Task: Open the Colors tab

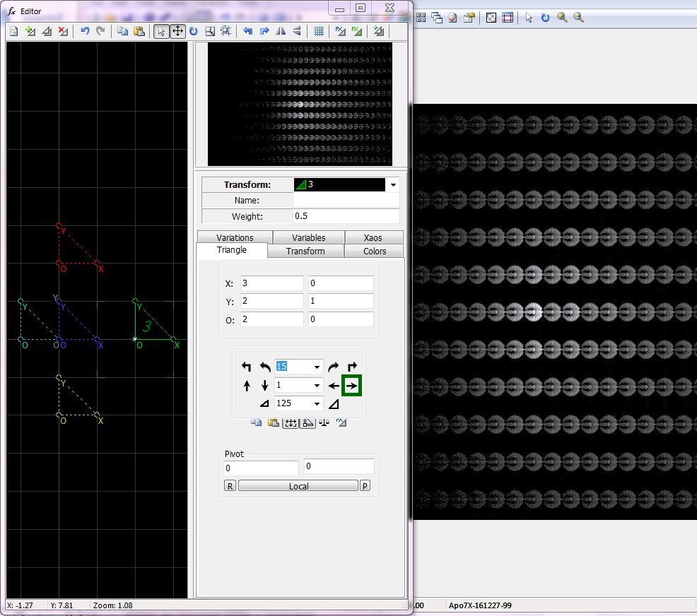Action: coord(374,251)
